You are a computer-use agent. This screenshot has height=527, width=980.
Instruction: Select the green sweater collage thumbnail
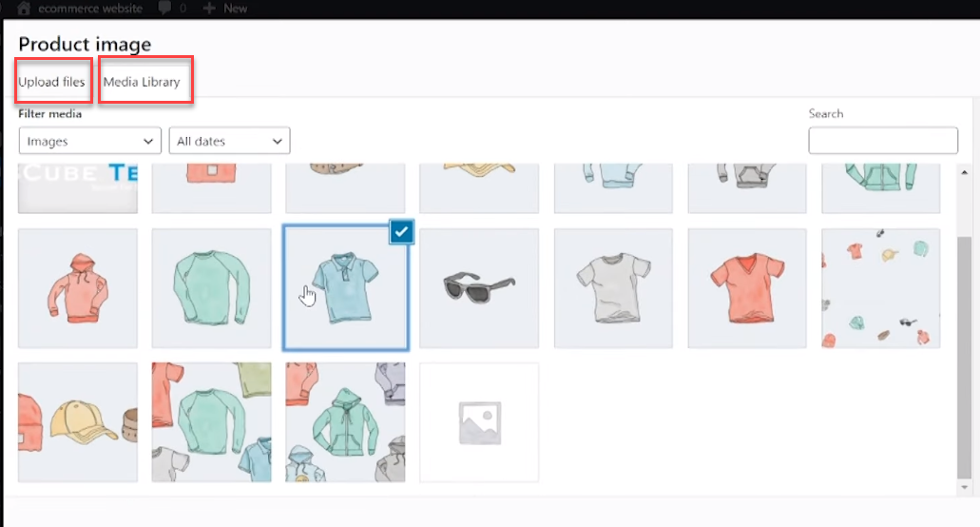211,422
